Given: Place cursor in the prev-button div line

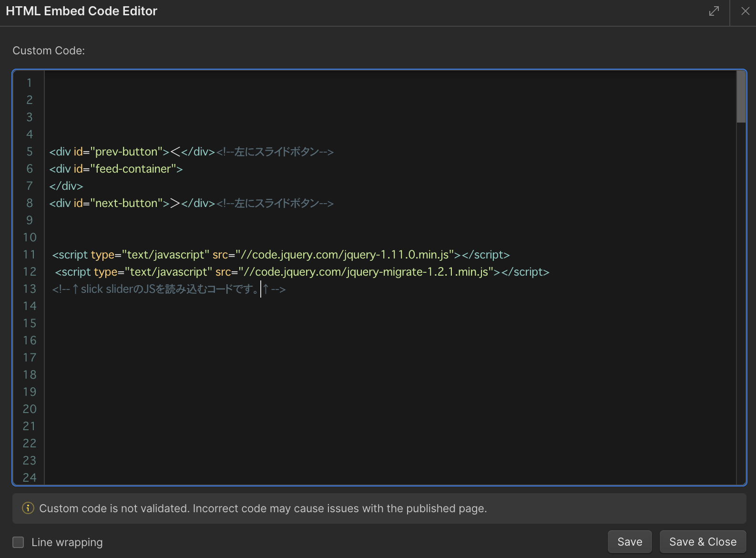Looking at the screenshot, I should click(x=191, y=152).
